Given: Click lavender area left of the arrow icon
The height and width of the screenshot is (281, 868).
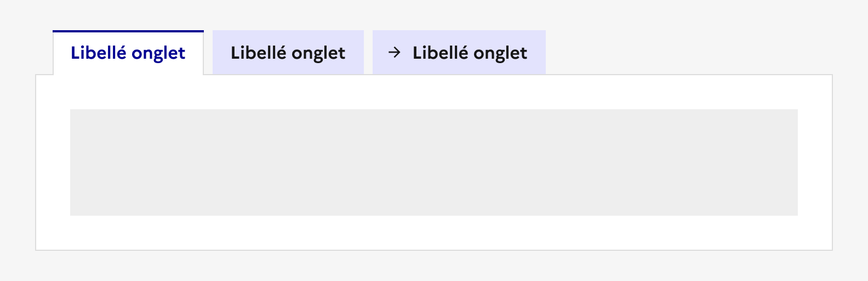Looking at the screenshot, I should tap(380, 53).
